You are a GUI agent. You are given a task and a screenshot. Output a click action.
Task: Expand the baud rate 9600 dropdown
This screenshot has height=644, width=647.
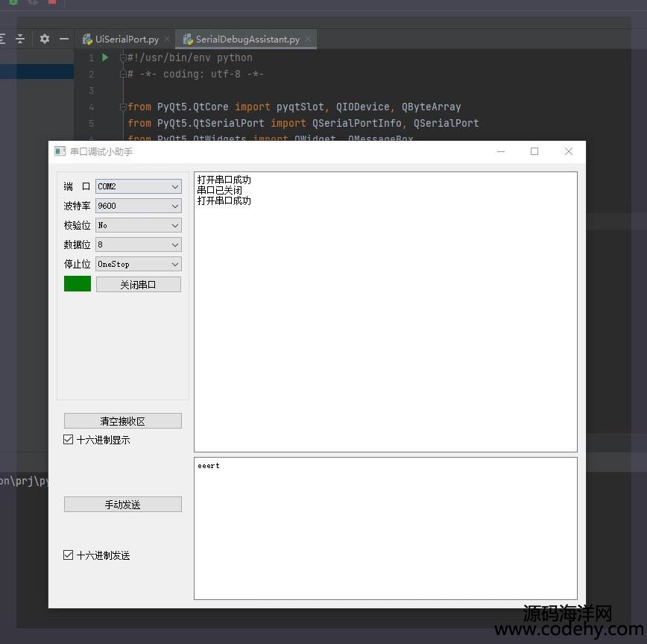(138, 206)
